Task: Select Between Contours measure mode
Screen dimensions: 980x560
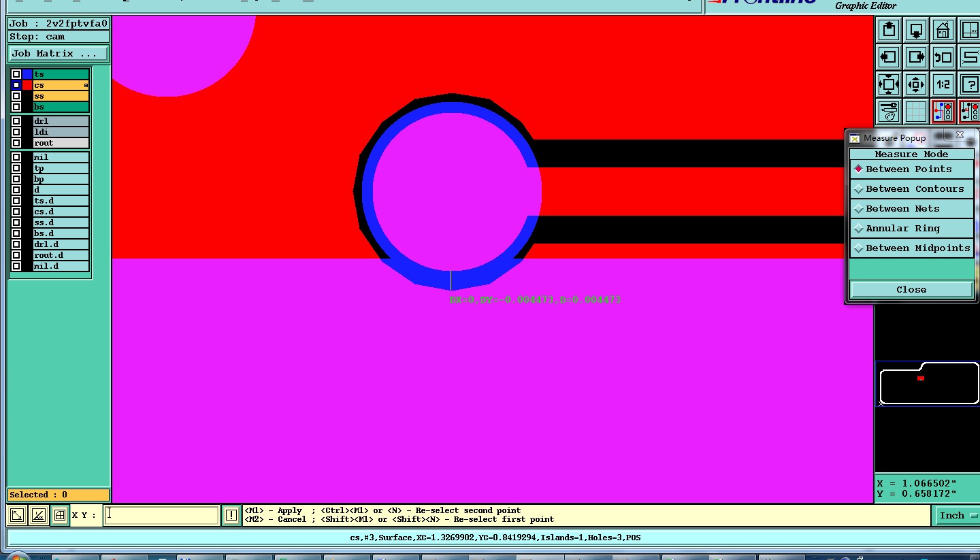Action: coord(911,188)
